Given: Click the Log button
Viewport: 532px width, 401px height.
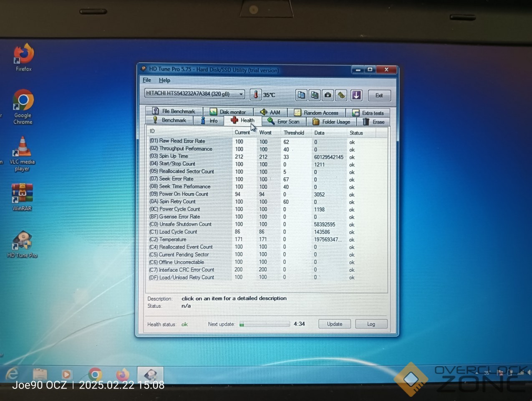Looking at the screenshot, I should point(371,324).
